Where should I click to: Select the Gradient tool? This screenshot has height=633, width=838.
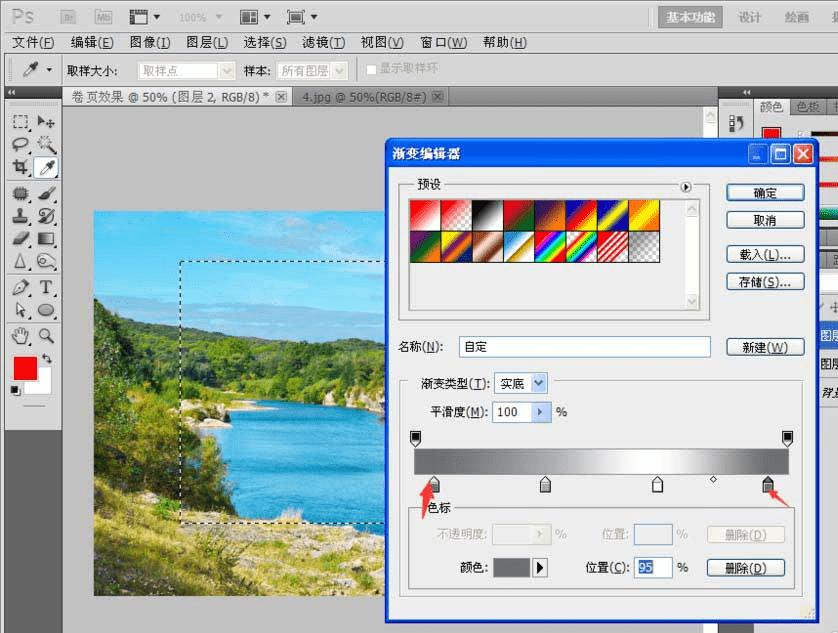click(x=46, y=238)
